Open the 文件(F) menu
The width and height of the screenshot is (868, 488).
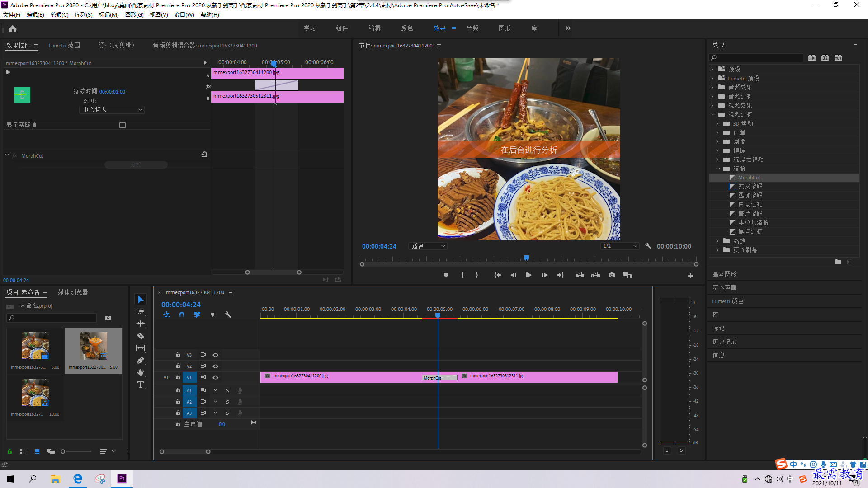[x=12, y=15]
